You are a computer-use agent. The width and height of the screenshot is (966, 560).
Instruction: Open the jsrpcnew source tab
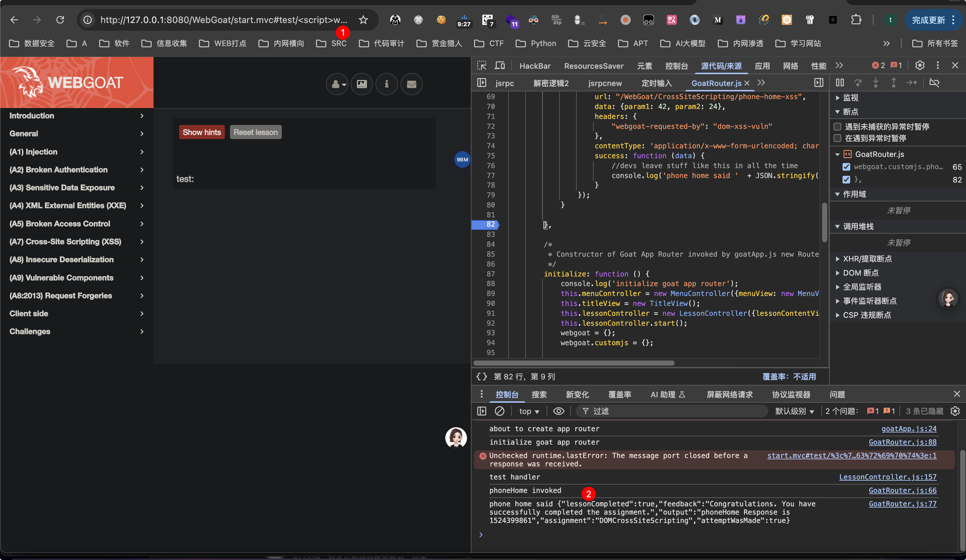coord(605,83)
